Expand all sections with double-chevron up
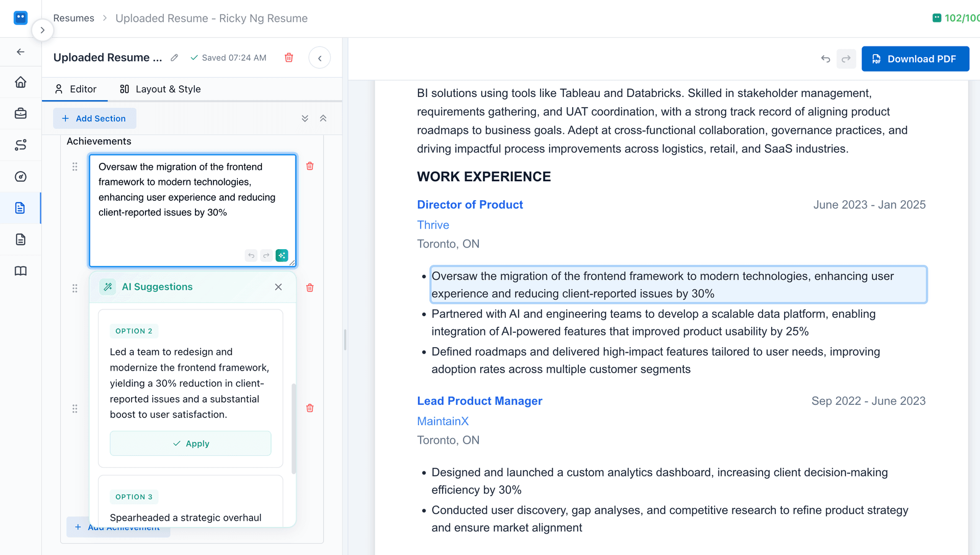The width and height of the screenshot is (980, 555). [x=323, y=118]
